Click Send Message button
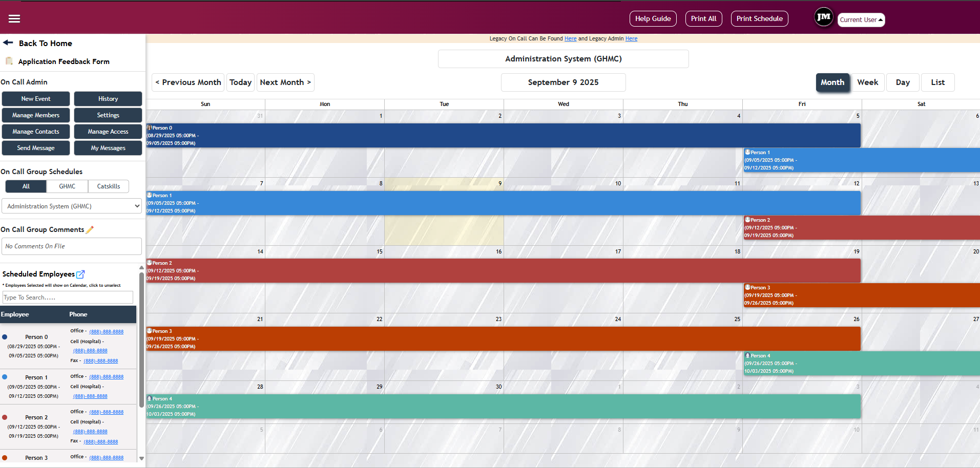This screenshot has width=980, height=468. [x=36, y=148]
